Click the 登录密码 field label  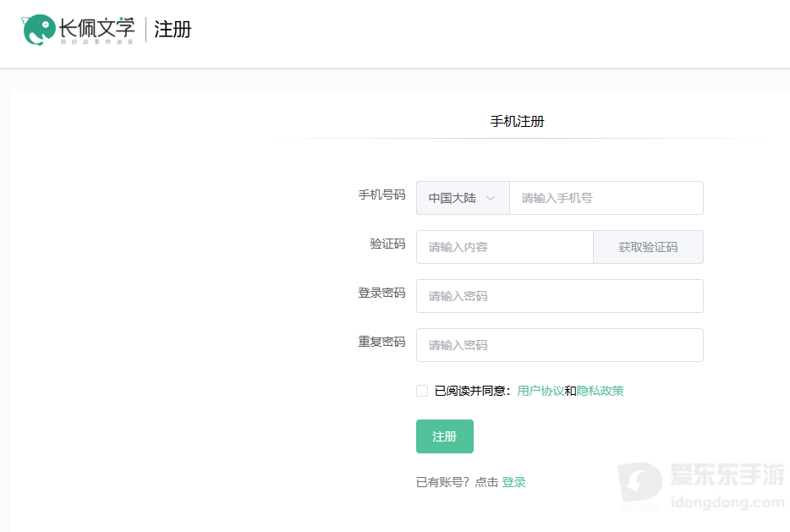coord(381,293)
